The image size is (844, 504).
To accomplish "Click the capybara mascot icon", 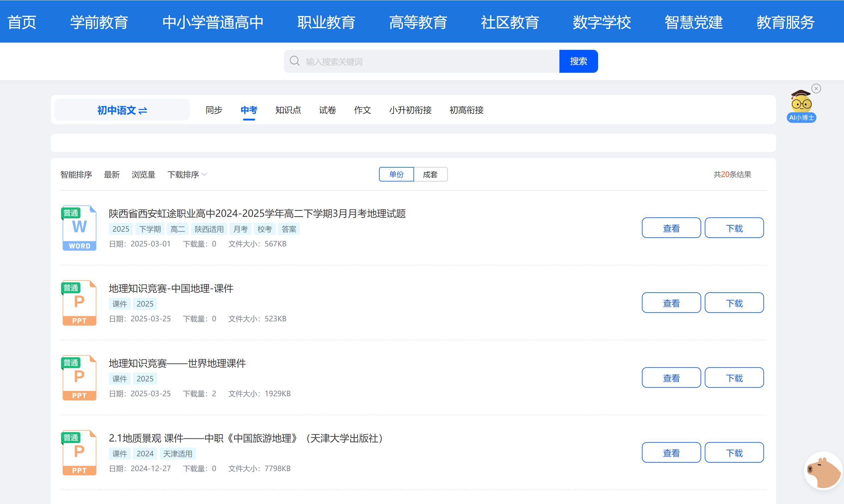I will pyautogui.click(x=824, y=470).
